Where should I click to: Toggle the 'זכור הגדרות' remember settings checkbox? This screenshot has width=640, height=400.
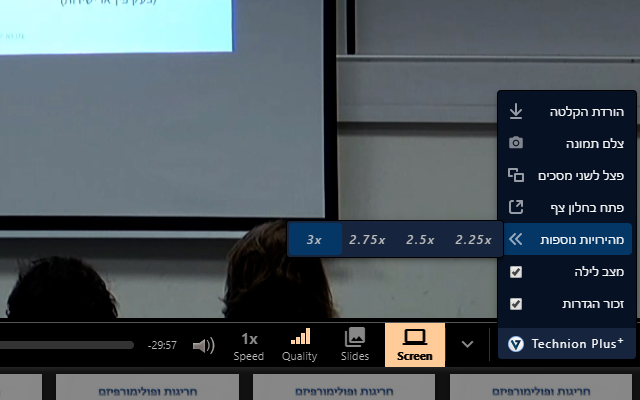tap(516, 304)
